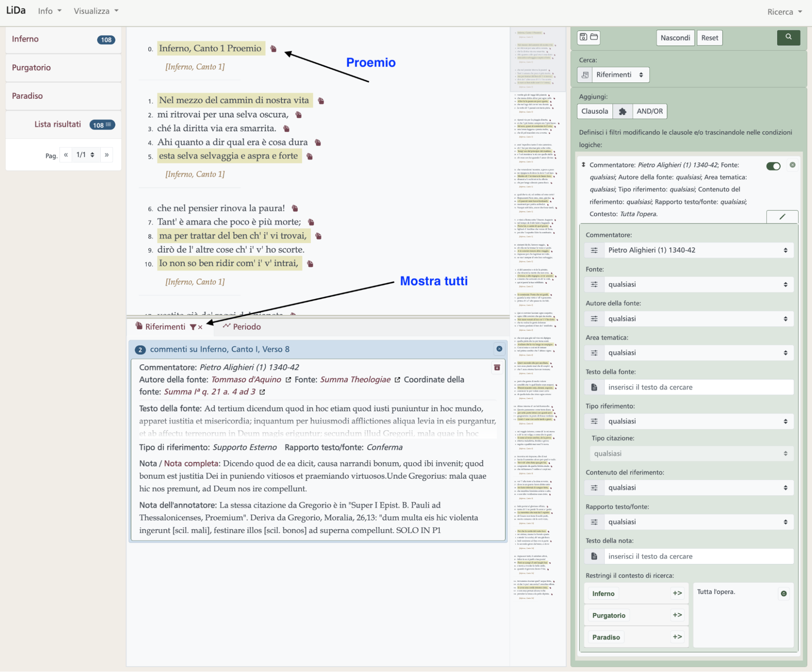Click the reference icon after verse 6

(x=295, y=208)
